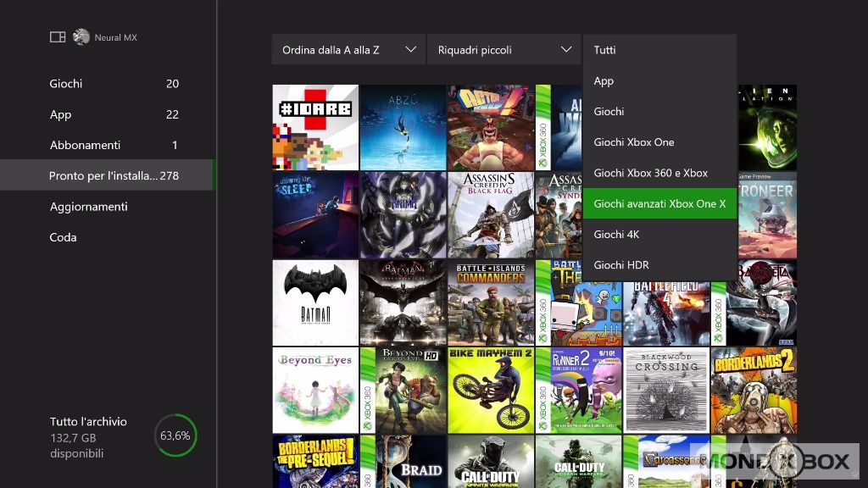This screenshot has height=488, width=868.
Task: Click the storage usage 63,6% ring
Action: pyautogui.click(x=175, y=435)
